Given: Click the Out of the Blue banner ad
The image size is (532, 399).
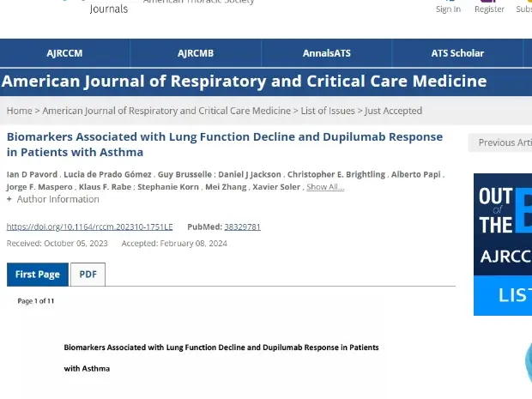Looking at the screenshot, I should click(503, 245).
